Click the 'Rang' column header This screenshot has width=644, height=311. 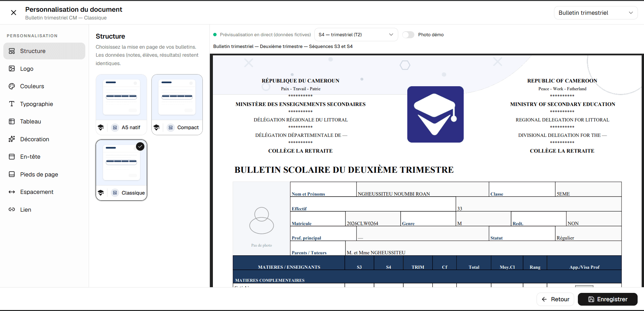535,263
